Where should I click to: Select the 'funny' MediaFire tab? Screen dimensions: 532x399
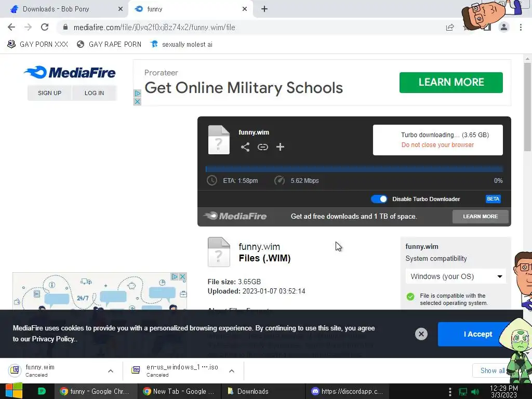pos(191,9)
